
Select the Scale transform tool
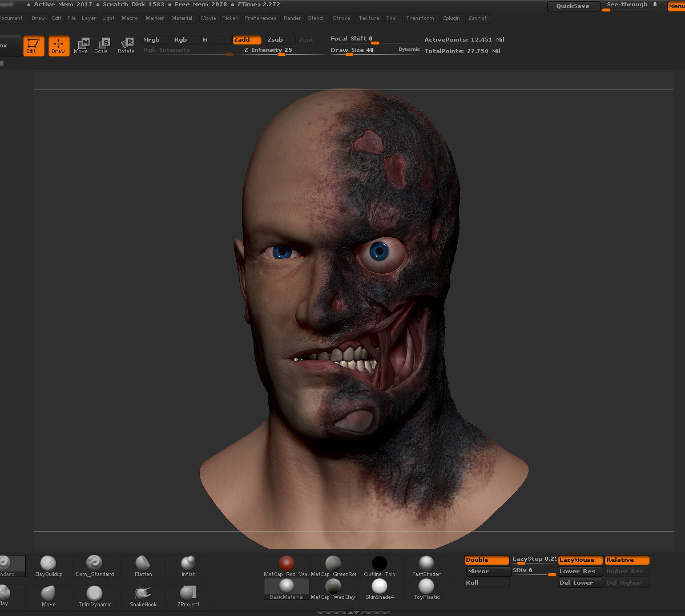101,46
